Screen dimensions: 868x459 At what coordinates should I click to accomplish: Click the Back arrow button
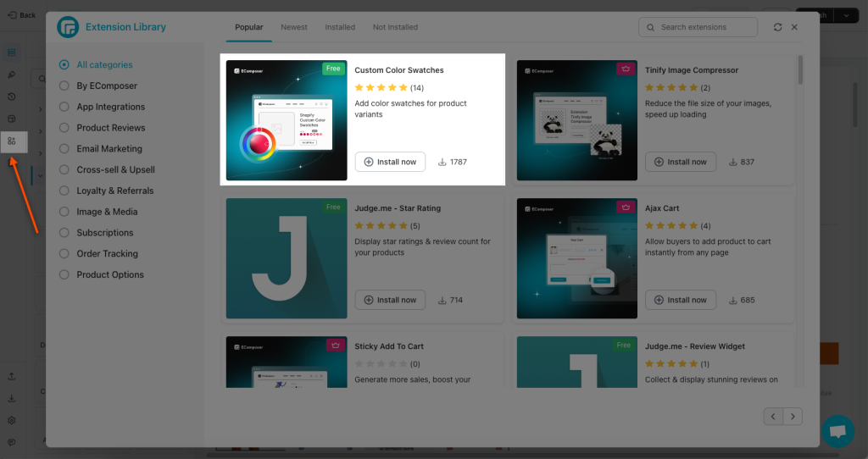tap(21, 15)
